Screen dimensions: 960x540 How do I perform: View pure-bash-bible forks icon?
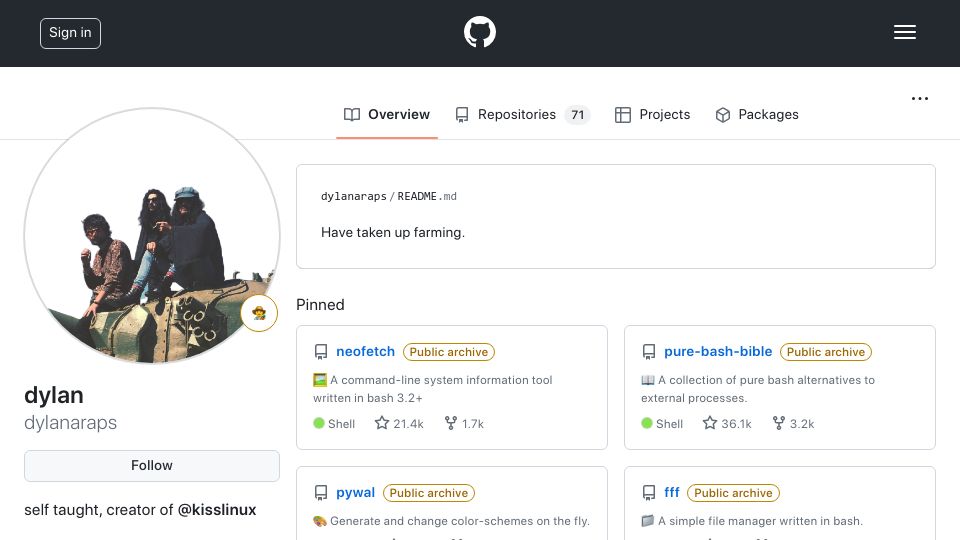point(779,423)
